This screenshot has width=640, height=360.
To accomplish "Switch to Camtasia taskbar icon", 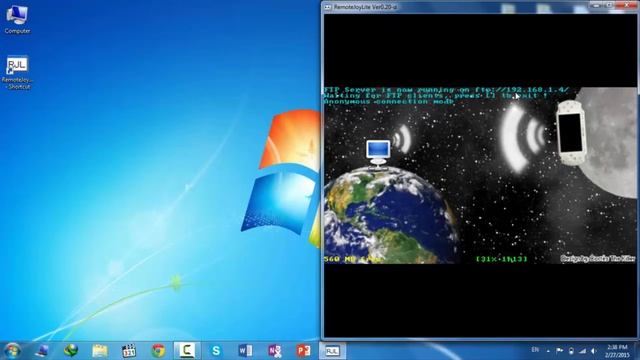I will tap(187, 351).
